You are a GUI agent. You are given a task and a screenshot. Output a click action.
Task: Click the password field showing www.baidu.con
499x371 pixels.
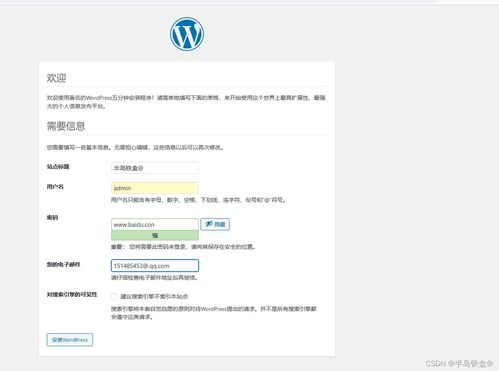tap(155, 224)
